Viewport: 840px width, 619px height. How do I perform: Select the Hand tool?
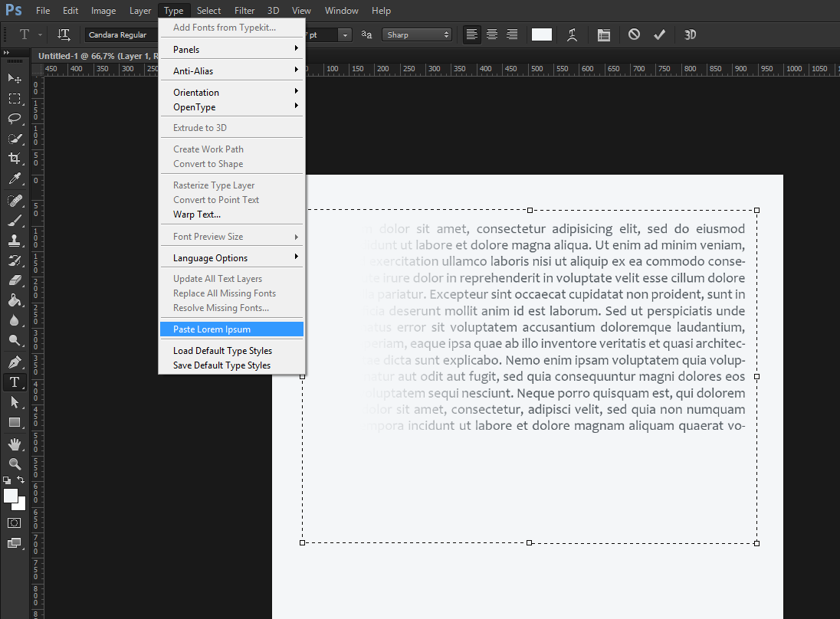[15, 444]
